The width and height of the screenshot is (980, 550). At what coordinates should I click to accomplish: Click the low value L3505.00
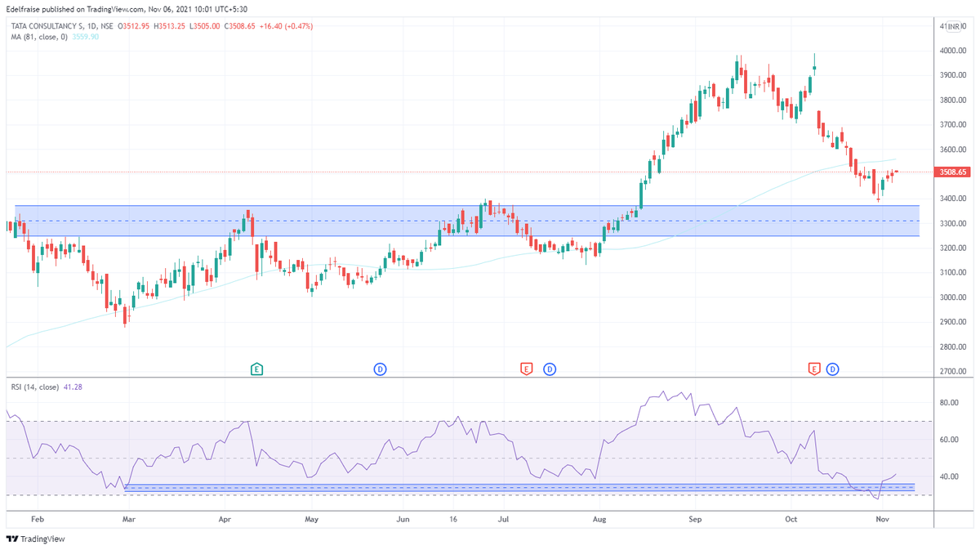(x=205, y=26)
